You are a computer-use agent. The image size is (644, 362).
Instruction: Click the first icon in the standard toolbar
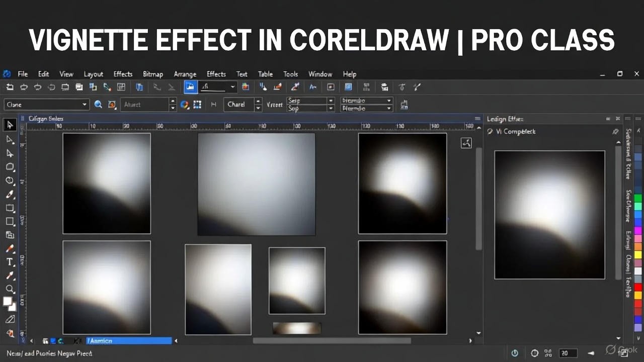pos(10,87)
